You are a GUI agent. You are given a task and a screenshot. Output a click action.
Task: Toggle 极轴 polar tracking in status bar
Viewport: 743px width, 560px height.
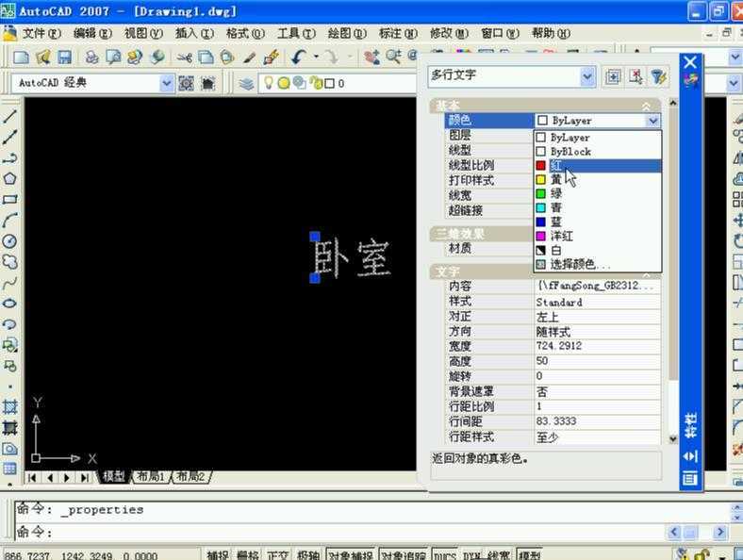point(307,554)
